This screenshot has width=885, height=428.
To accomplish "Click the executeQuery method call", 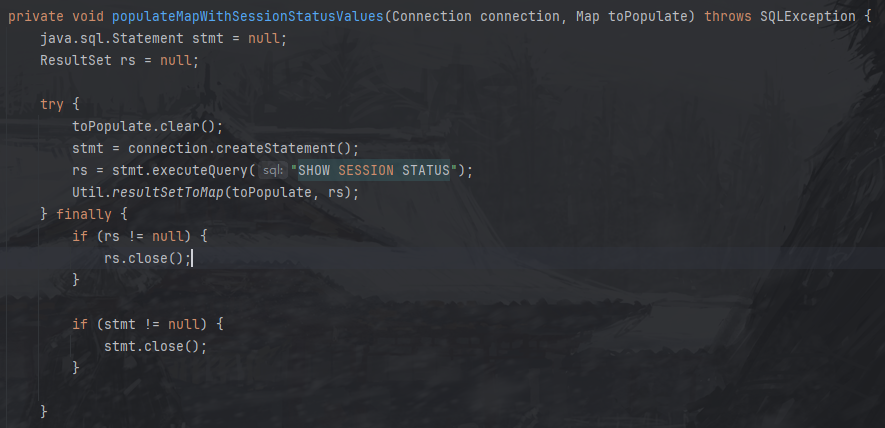I will coord(200,171).
